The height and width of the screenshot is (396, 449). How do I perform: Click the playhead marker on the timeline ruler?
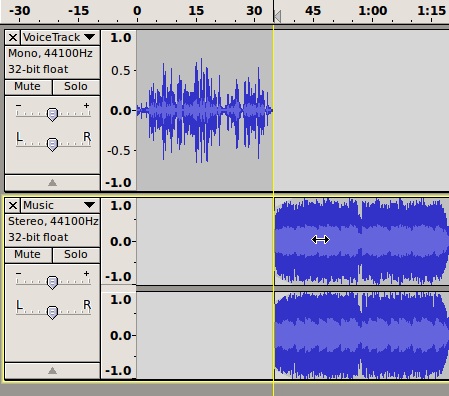click(x=277, y=16)
